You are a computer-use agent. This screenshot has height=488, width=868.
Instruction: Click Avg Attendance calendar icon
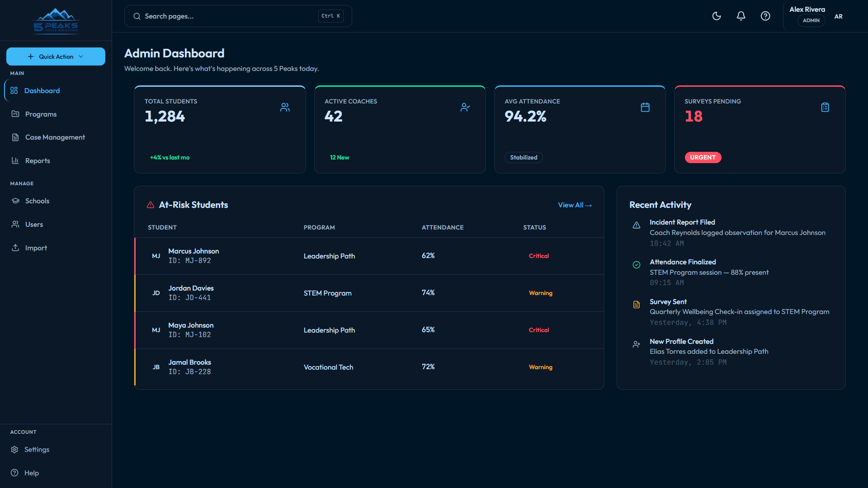[x=645, y=108]
